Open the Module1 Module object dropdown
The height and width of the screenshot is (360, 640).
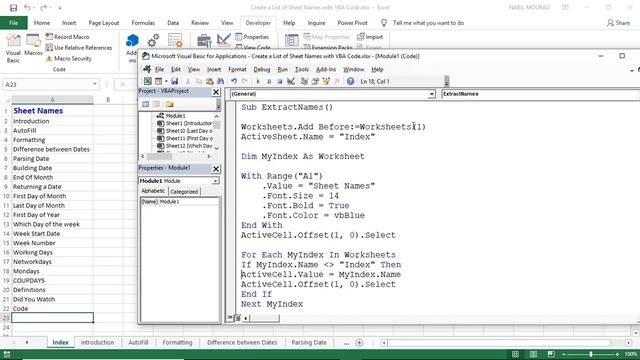tap(216, 181)
